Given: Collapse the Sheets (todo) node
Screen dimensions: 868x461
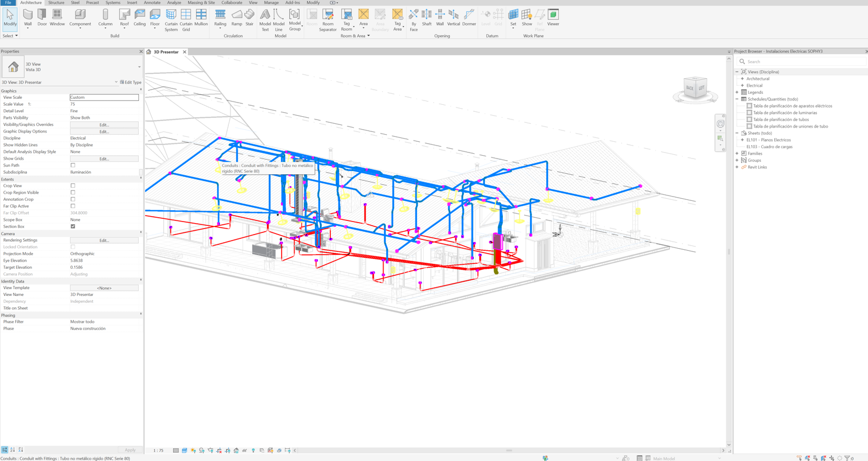Looking at the screenshot, I should click(x=737, y=133).
